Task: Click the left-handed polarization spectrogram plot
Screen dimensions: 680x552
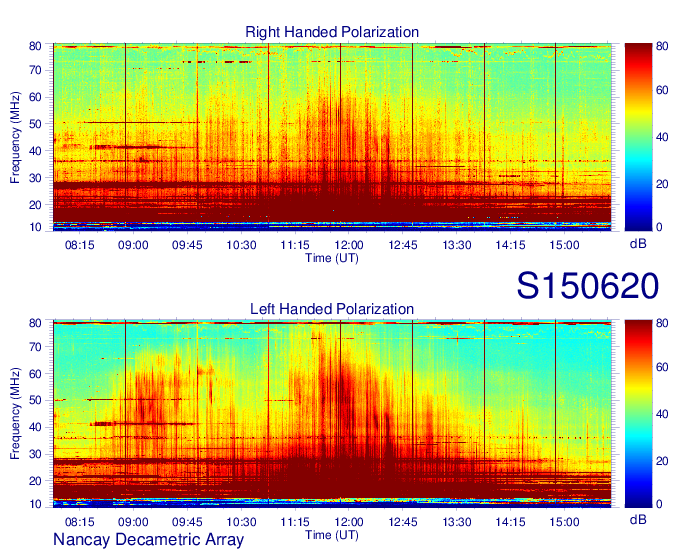Action: (332, 414)
